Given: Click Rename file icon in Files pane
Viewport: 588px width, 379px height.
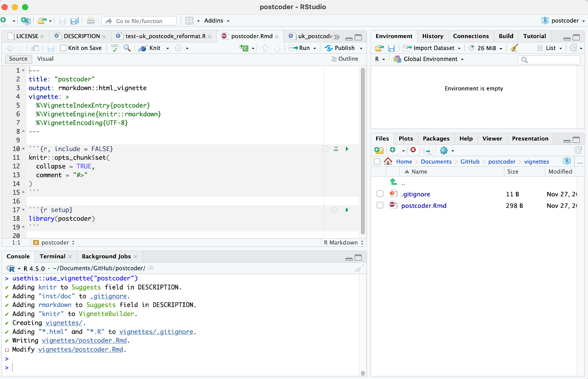Looking at the screenshot, I should point(427,150).
